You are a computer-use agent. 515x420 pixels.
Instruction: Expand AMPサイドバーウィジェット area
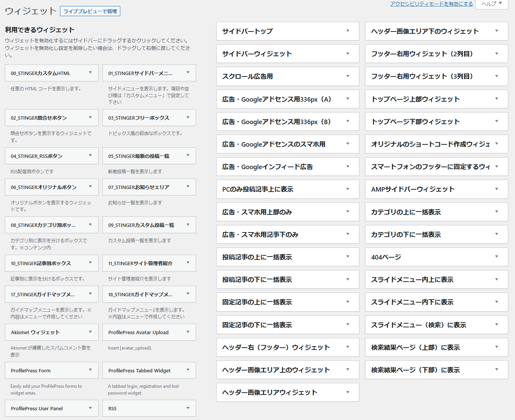pyautogui.click(x=496, y=189)
